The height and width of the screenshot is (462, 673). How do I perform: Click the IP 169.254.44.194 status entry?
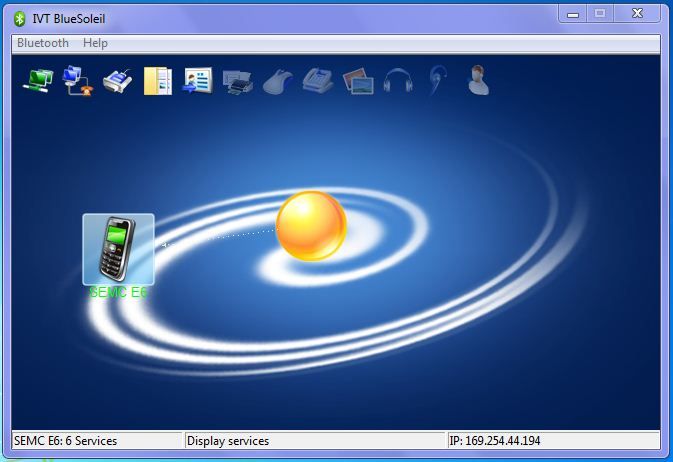point(494,441)
